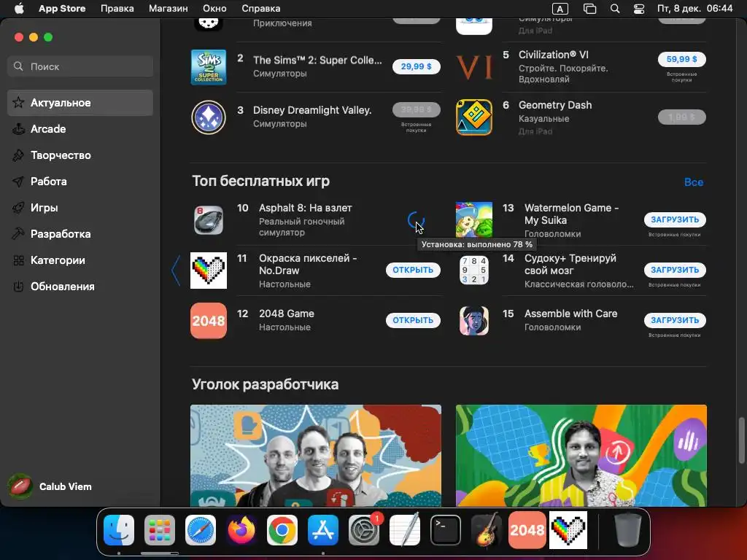Viewport: 747px width, 560px height.
Task: Open the Справка menu
Action: tap(260, 9)
